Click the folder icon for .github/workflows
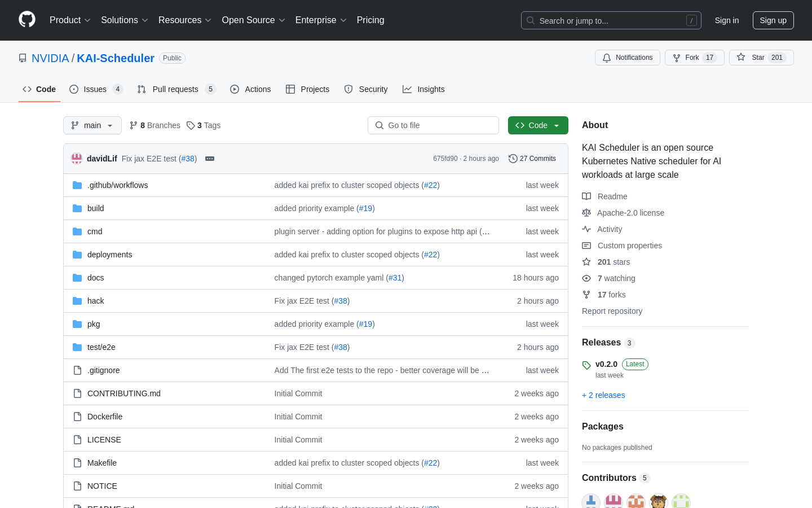This screenshot has height=508, width=812. (x=77, y=185)
